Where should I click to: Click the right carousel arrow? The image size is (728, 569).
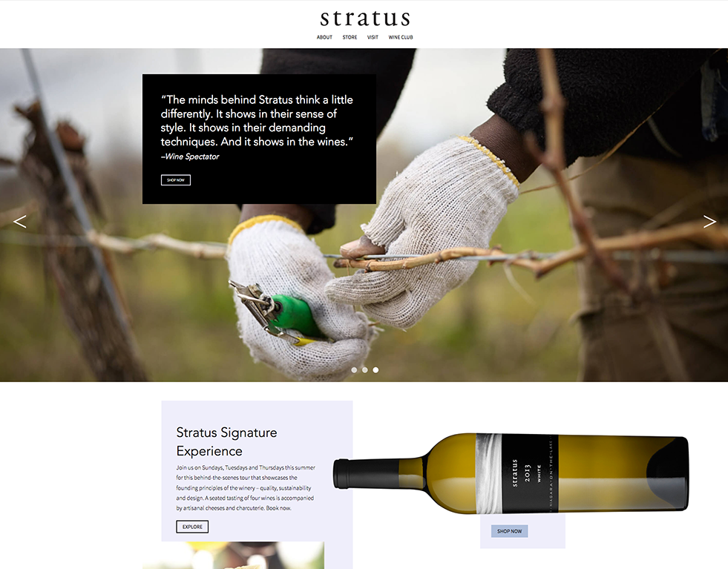click(x=709, y=221)
